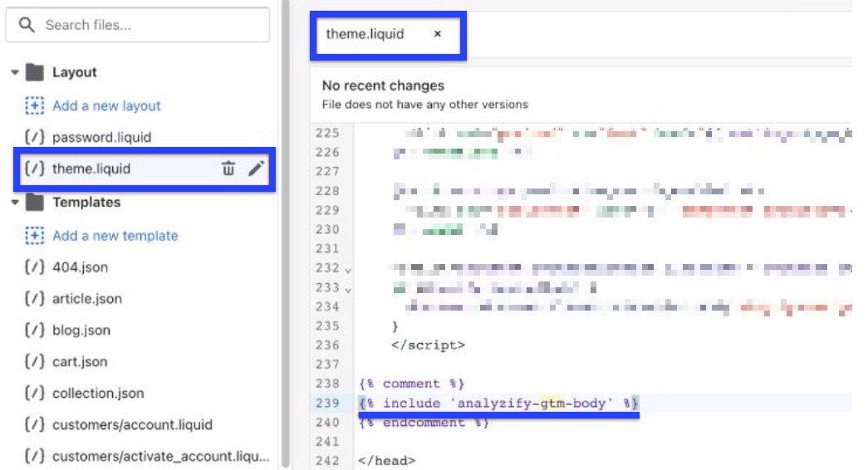Click the Add a new layout link

click(x=106, y=105)
